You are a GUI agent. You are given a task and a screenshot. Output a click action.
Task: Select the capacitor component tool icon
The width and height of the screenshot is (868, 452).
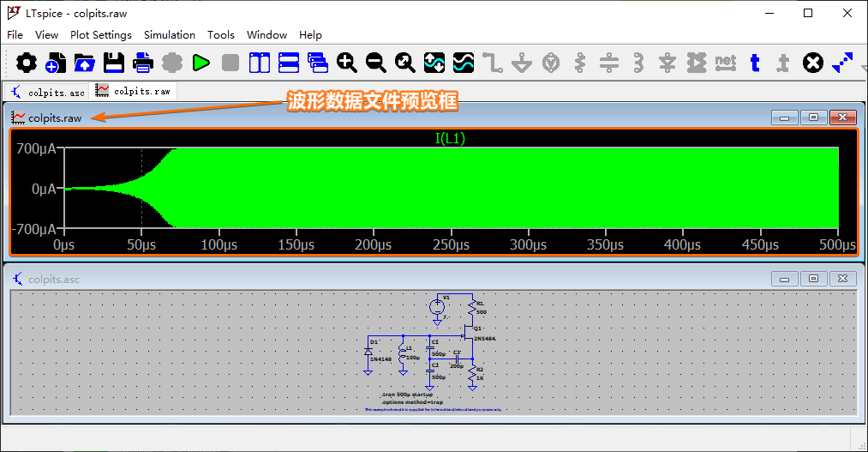[x=609, y=63]
